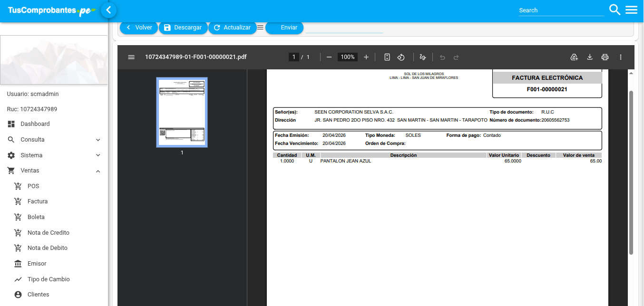Click the Descargar button
This screenshot has width=644, height=306.
coord(183,28)
